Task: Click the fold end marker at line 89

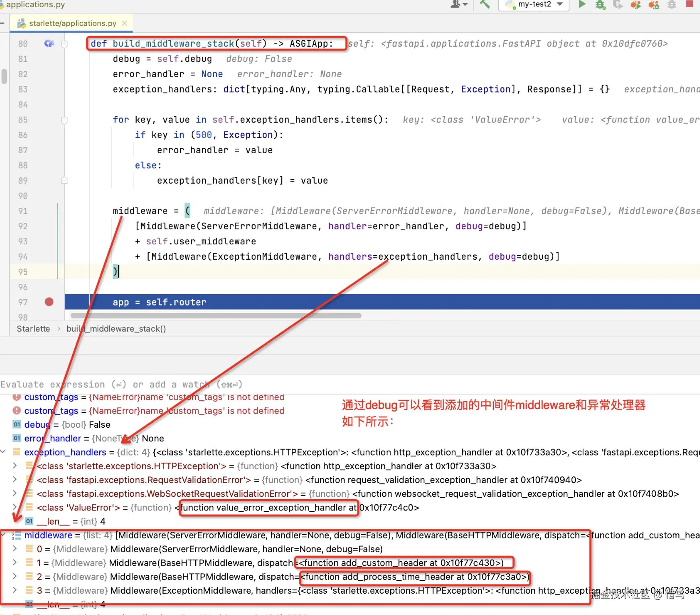Action: pos(64,180)
